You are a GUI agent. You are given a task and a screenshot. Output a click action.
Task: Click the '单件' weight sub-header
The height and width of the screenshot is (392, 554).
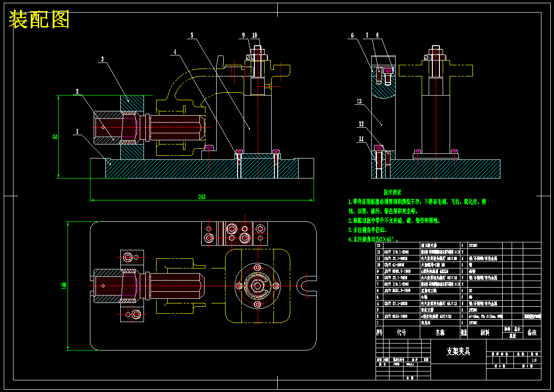click(507, 329)
